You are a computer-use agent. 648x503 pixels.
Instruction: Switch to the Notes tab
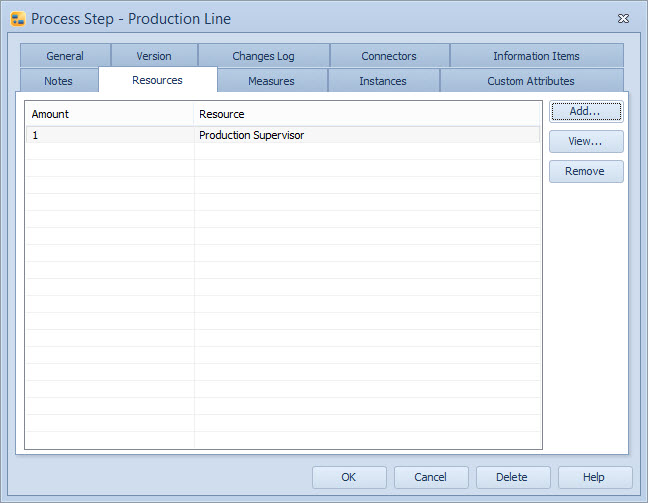coord(59,81)
